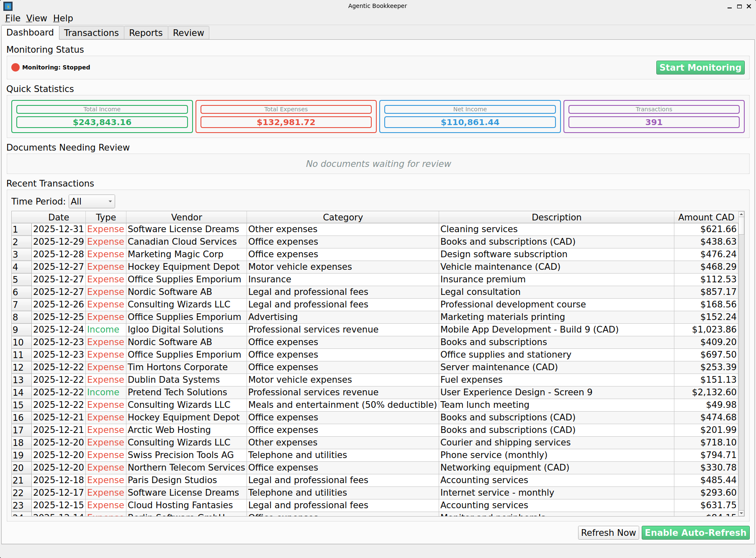
Task: Switch to the Transactions tab
Action: [x=91, y=33]
